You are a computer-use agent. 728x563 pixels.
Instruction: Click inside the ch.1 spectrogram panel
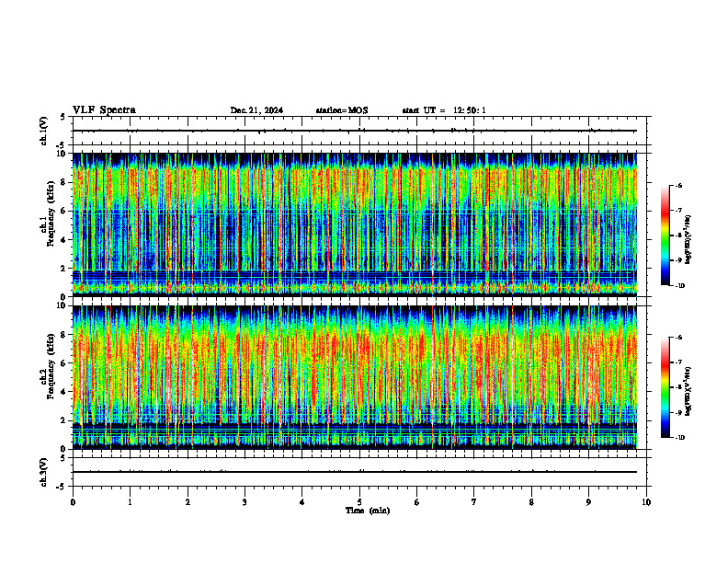[x=355, y=224]
